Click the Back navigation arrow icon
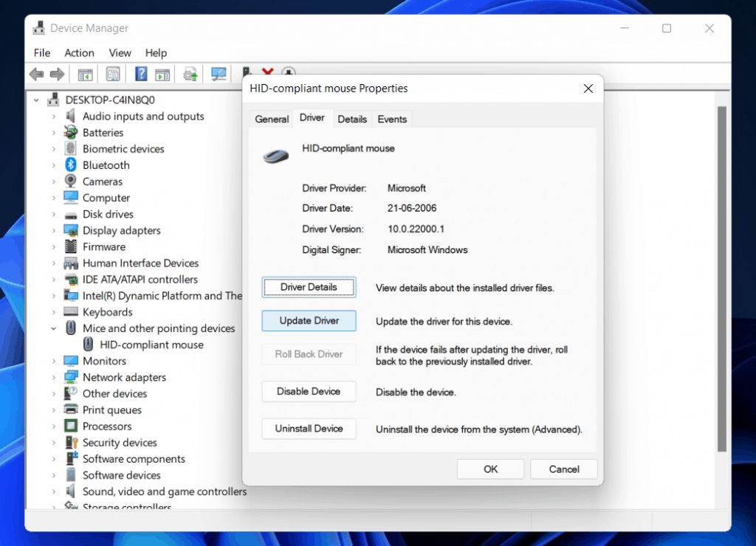756x546 pixels. [36, 74]
